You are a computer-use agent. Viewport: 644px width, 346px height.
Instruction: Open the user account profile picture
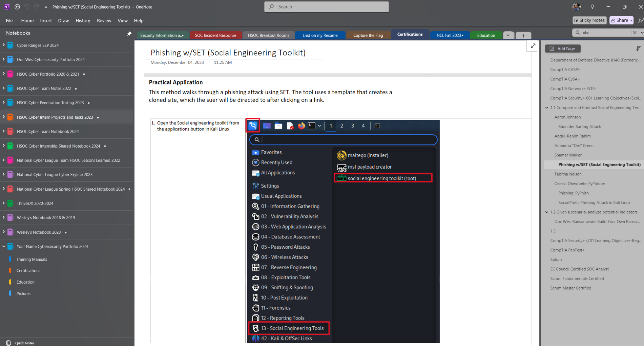click(x=576, y=7)
